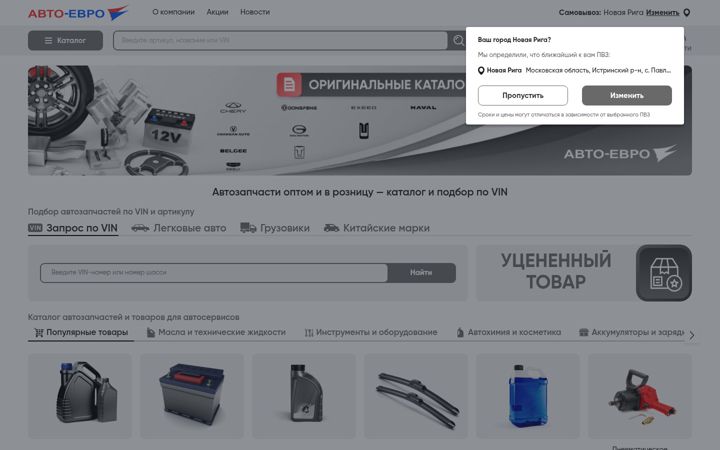Viewport: 720px width, 450px height.
Task: Select the Запрос по VIN tab
Action: (x=73, y=228)
